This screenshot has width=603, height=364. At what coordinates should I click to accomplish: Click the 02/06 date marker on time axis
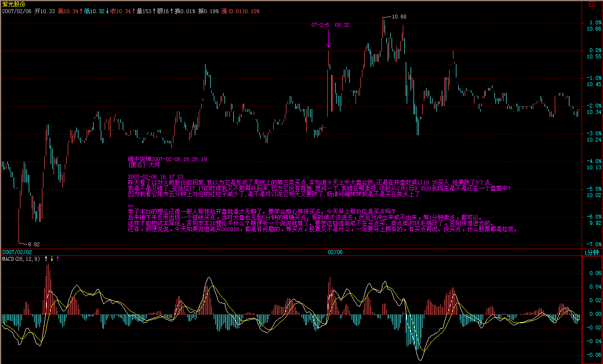(x=335, y=252)
